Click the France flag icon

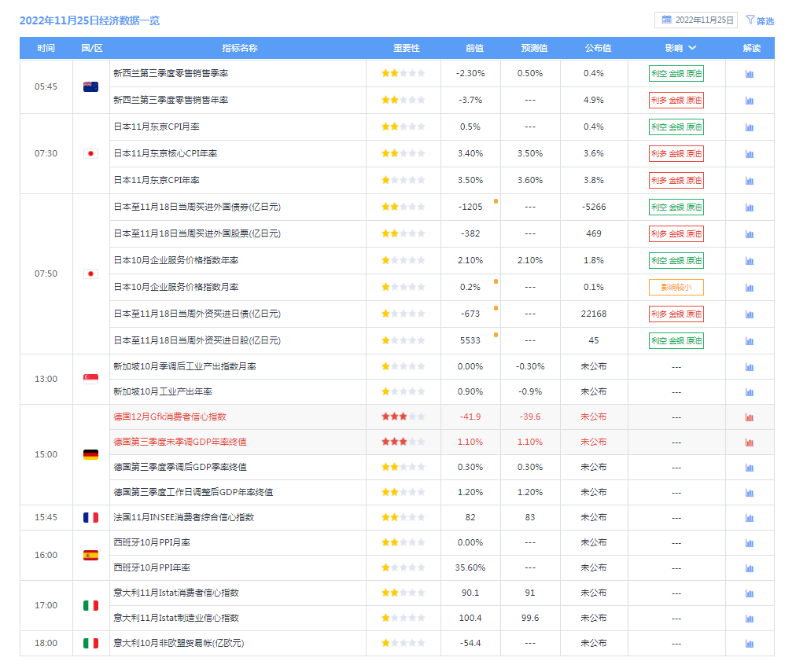(x=91, y=518)
